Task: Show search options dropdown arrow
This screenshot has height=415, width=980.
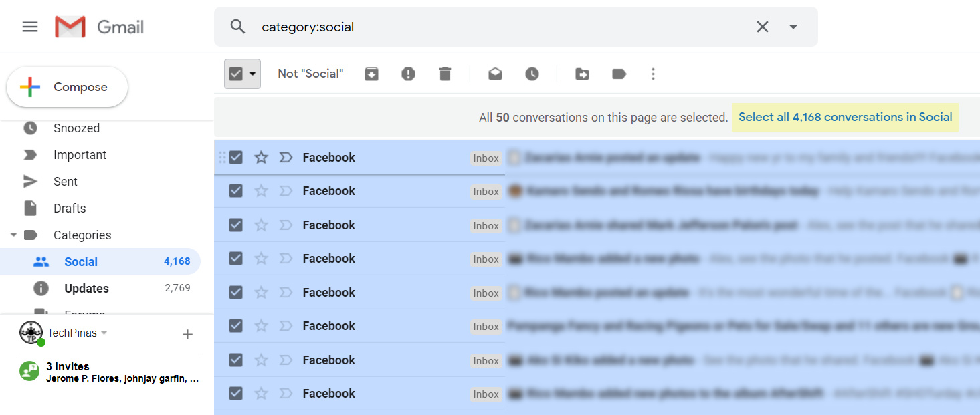Action: pyautogui.click(x=793, y=27)
